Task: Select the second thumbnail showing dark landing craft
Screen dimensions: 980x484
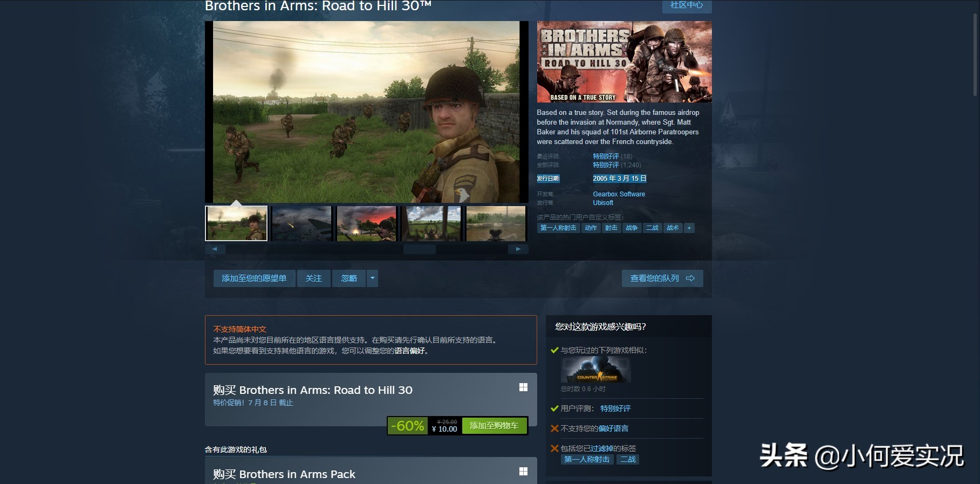Action: coord(301,223)
